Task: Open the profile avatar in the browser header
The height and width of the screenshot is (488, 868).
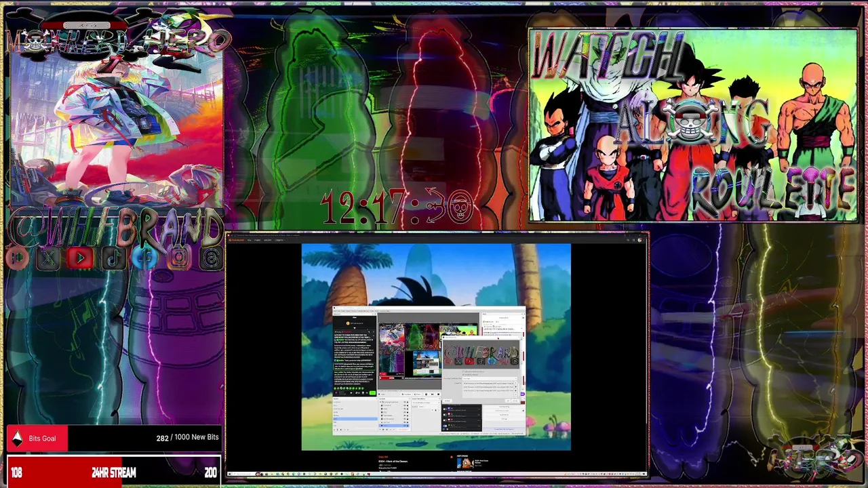Action: coord(640,240)
